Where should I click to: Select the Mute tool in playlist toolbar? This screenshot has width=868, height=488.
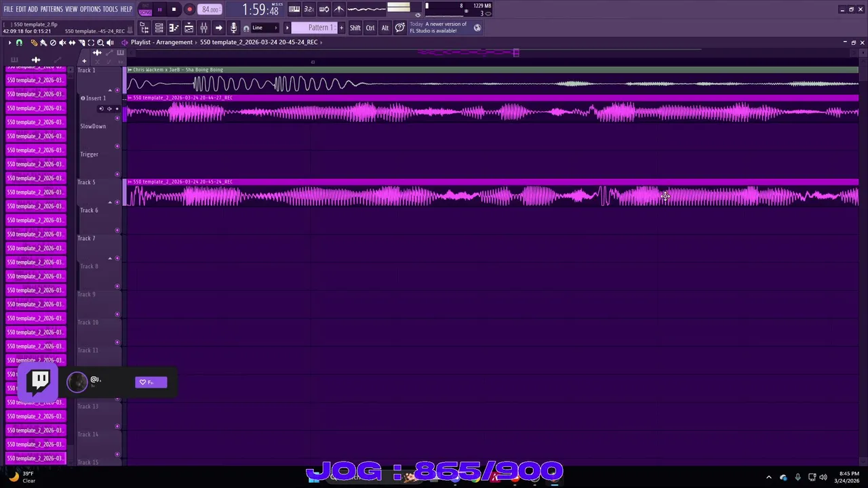click(62, 43)
